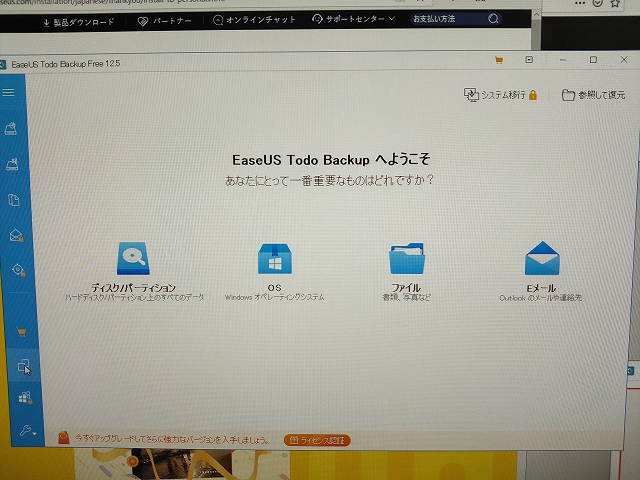This screenshot has width=640, height=480.
Task: Choose the OS backup box icon
Action: click(x=275, y=259)
